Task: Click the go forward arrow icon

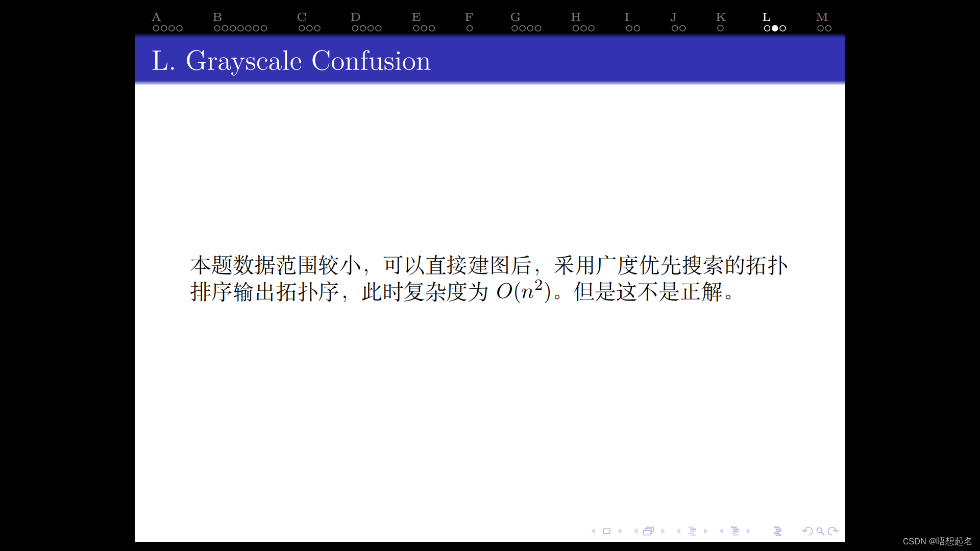Action: pos(833,531)
